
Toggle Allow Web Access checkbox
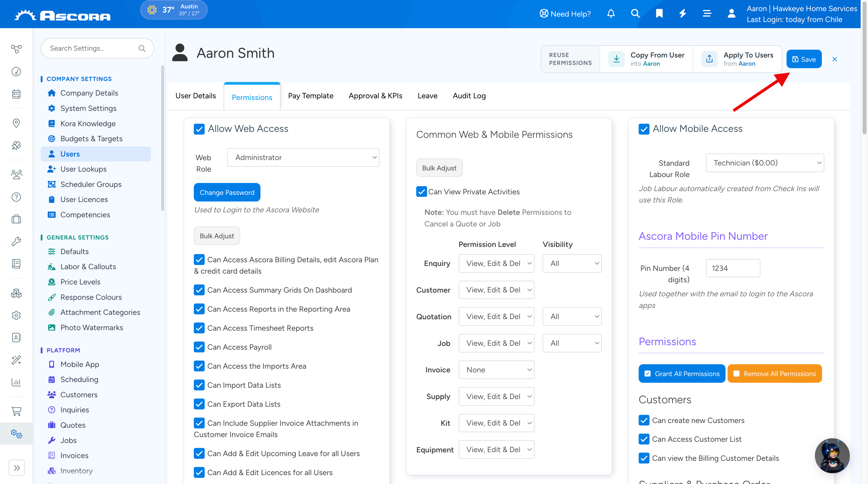pyautogui.click(x=199, y=129)
